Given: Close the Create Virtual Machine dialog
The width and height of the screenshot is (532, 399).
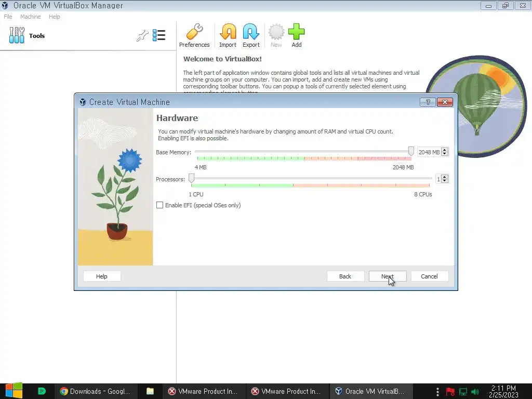Looking at the screenshot, I should pyautogui.click(x=445, y=102).
